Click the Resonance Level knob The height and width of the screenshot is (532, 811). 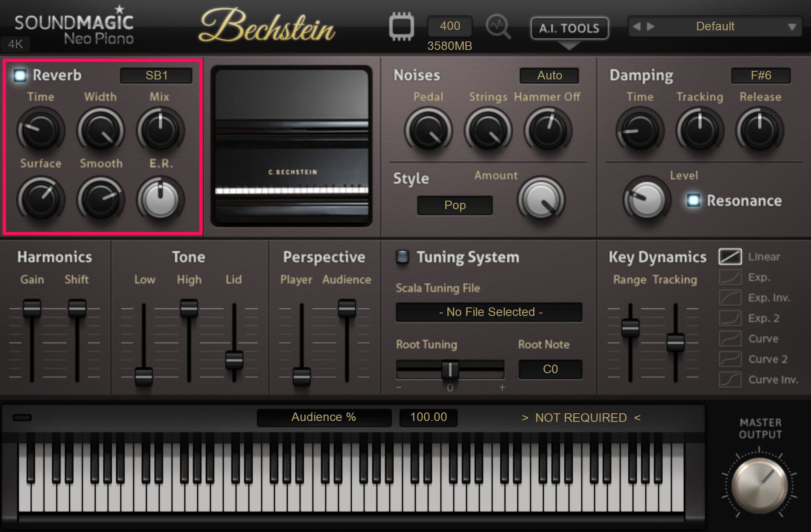646,199
